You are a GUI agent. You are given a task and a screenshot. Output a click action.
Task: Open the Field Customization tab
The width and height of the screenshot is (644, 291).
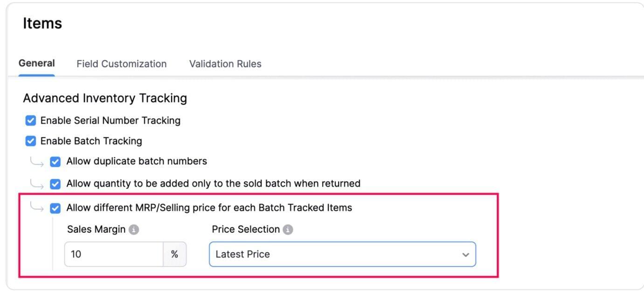121,64
